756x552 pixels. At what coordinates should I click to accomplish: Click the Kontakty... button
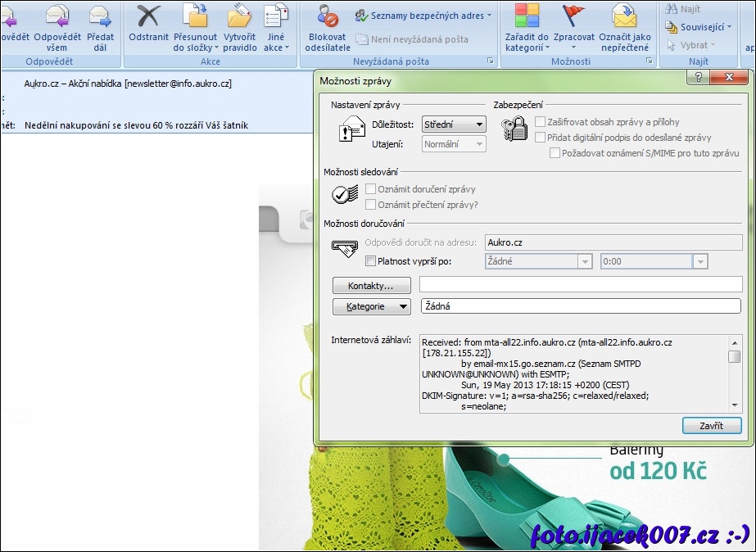tap(371, 286)
